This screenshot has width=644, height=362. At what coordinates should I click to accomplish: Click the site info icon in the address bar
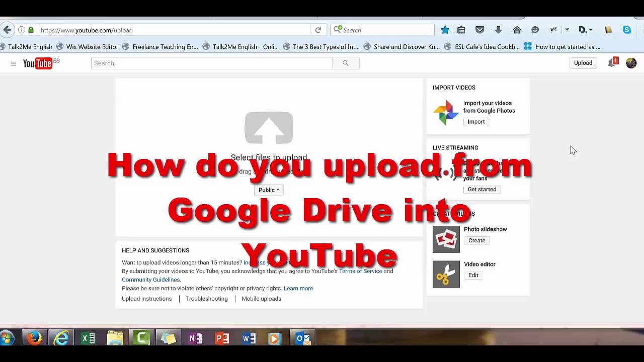point(22,30)
